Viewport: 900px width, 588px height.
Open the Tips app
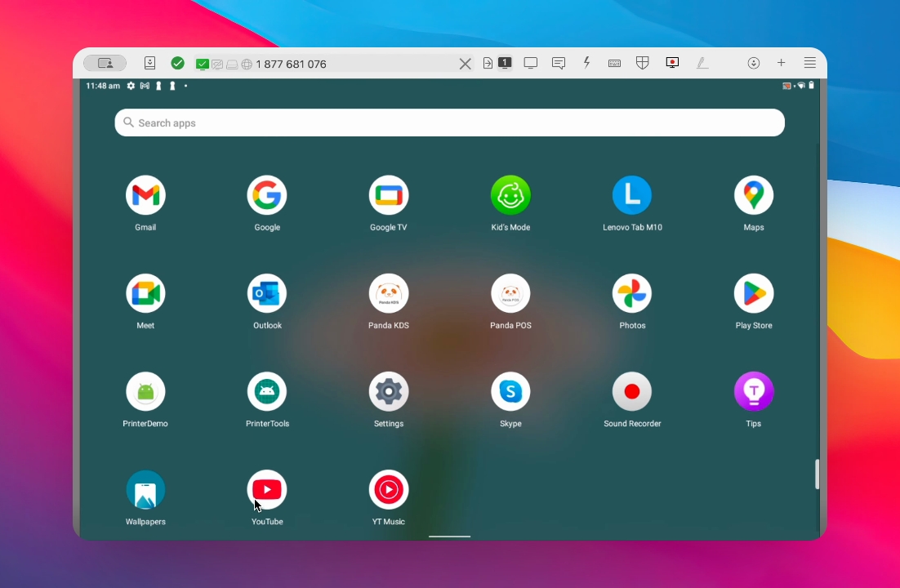(754, 392)
